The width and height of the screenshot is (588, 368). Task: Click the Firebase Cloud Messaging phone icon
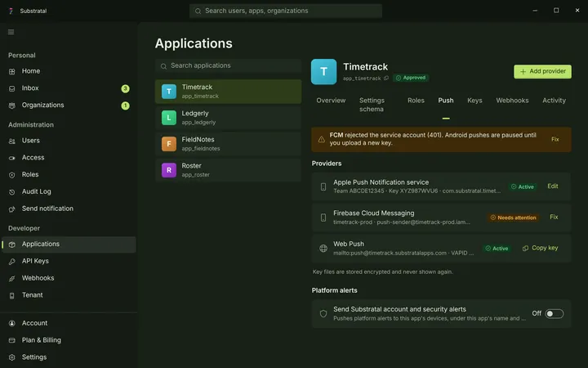(x=323, y=218)
